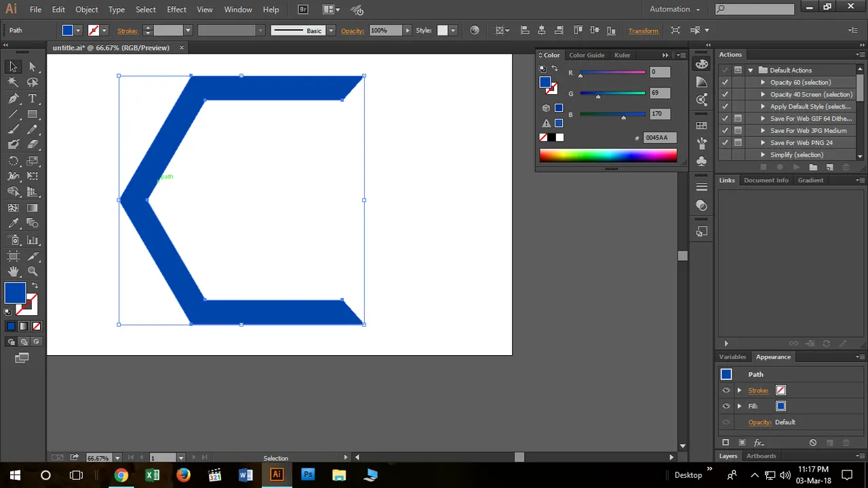Open Photoshop from the Windows taskbar
Viewport: 868px width, 488px height.
(308, 475)
